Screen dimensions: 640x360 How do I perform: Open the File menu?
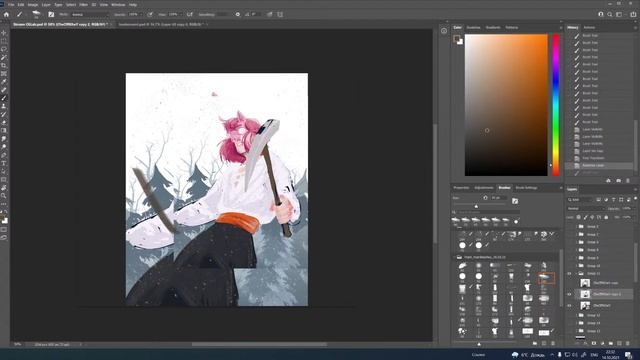pos(11,4)
